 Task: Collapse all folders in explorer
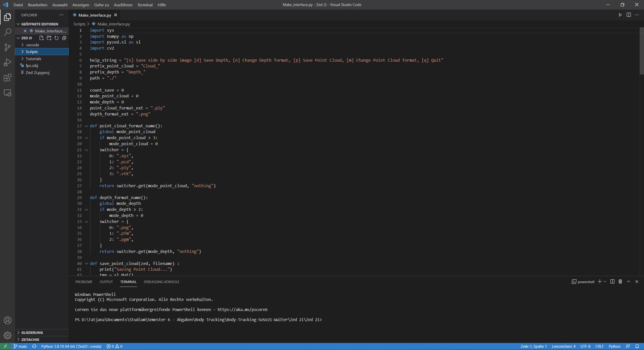click(64, 38)
